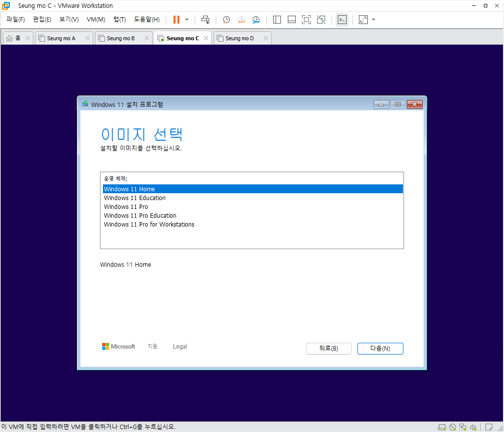Image resolution: width=504 pixels, height=432 pixels.
Task: Close the Seung mo B tab
Action: coord(147,38)
